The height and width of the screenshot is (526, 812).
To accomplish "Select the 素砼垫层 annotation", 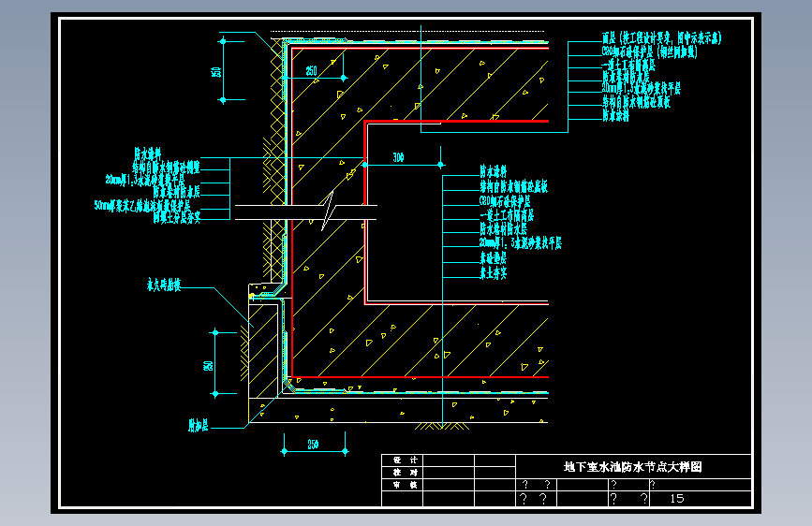I will pos(494,257).
